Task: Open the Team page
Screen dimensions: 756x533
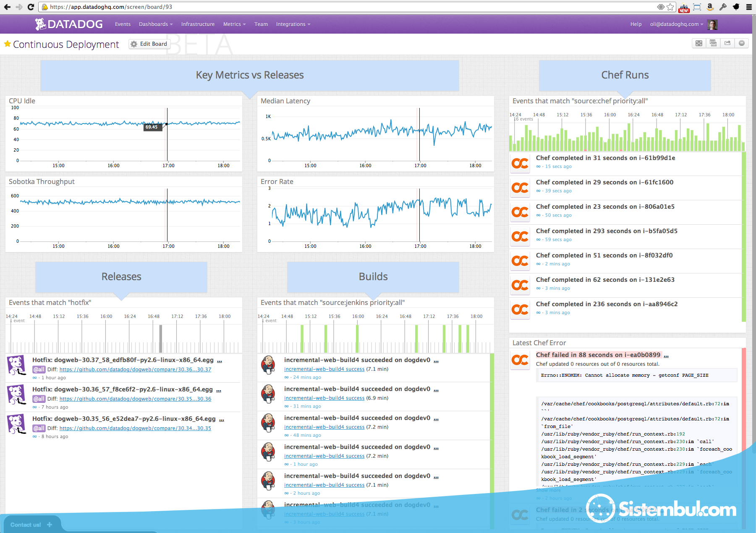Action: (261, 24)
